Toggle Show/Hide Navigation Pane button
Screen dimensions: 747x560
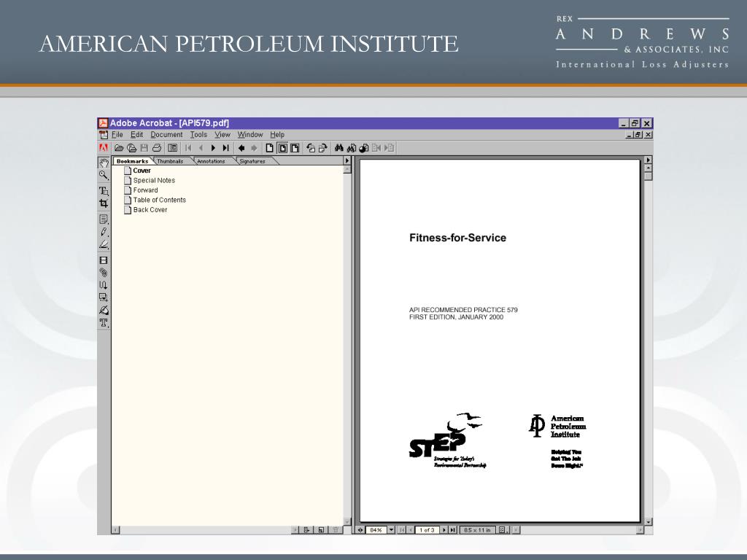(x=172, y=147)
